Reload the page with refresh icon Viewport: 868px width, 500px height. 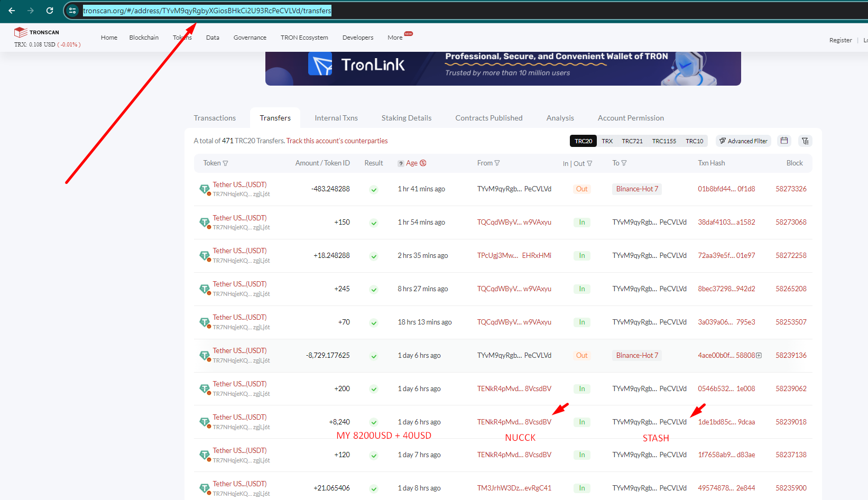coord(50,11)
